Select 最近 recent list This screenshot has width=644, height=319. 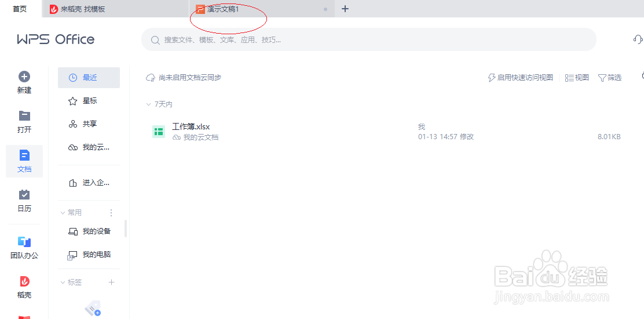coord(89,78)
